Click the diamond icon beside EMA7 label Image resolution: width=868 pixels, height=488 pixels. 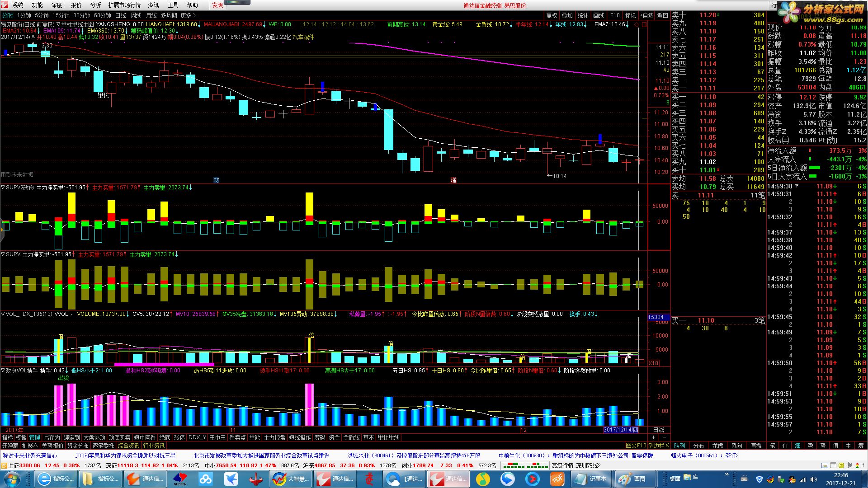pyautogui.click(x=637, y=24)
